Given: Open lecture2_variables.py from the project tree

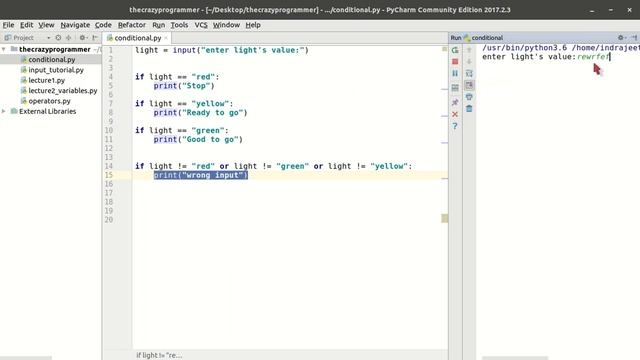Looking at the screenshot, I should (x=62, y=91).
